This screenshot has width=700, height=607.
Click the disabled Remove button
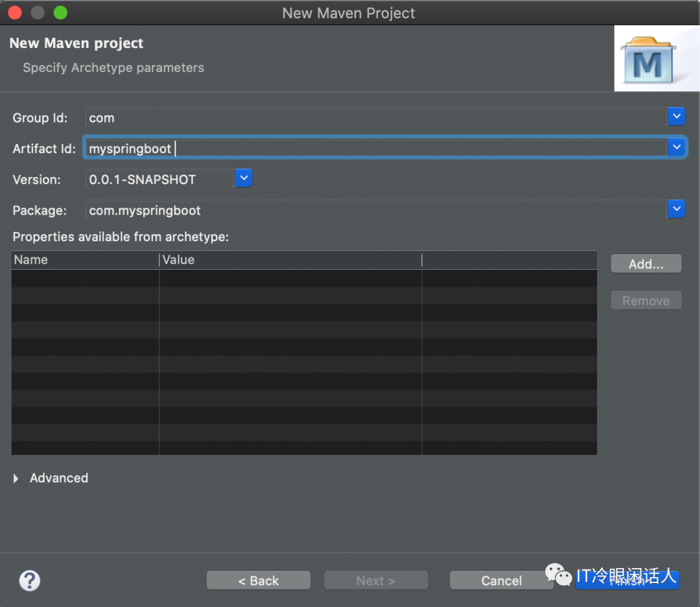point(646,301)
